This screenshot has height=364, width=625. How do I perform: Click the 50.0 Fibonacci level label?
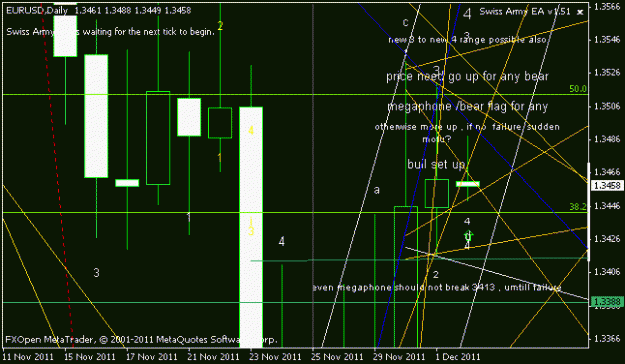click(x=578, y=89)
